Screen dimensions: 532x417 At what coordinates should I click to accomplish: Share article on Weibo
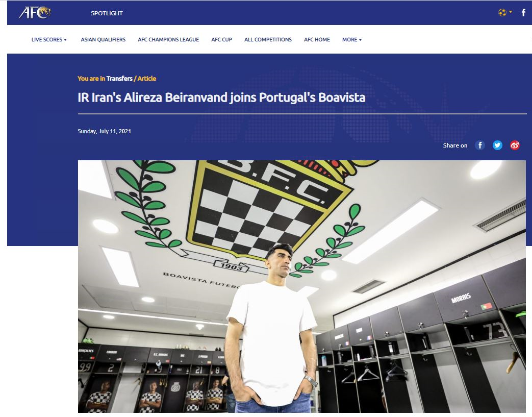(515, 145)
